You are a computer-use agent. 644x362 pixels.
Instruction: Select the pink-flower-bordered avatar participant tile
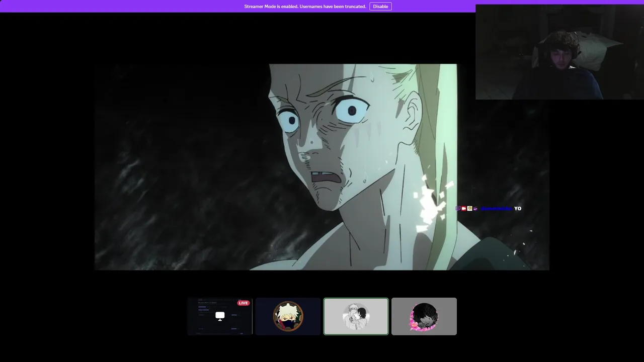[x=424, y=316]
